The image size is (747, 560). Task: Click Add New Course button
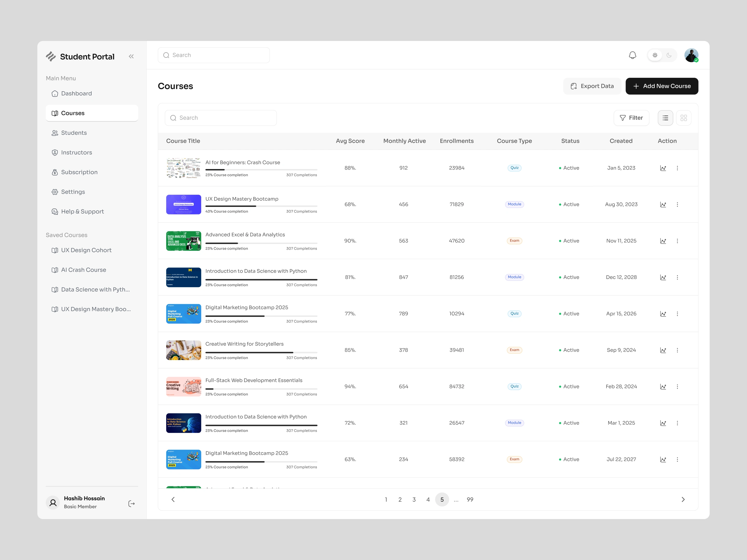pyautogui.click(x=662, y=86)
